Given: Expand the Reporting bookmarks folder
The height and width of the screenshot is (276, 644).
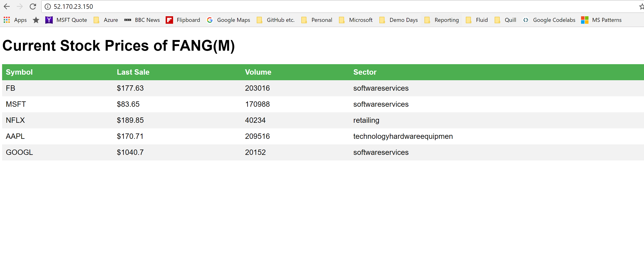Looking at the screenshot, I should (x=442, y=20).
